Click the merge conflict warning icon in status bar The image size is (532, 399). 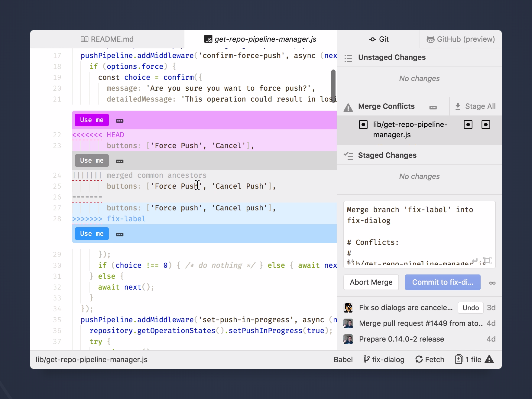tap(489, 359)
